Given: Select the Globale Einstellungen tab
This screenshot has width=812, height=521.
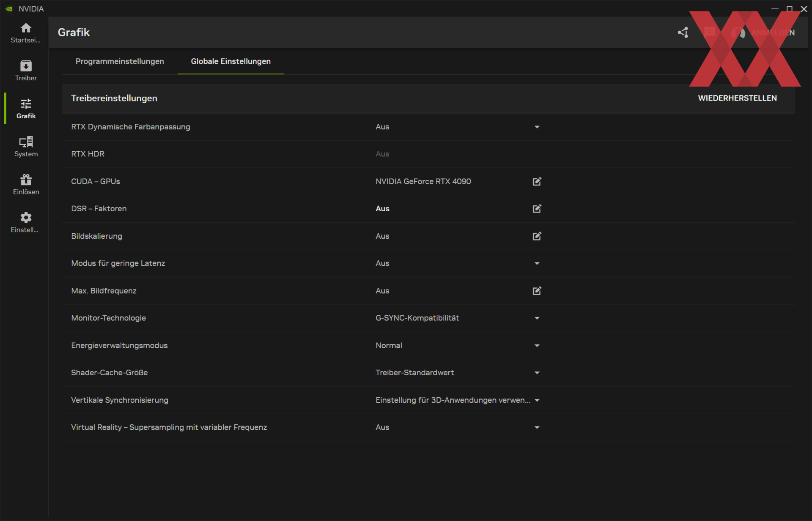Looking at the screenshot, I should 230,62.
